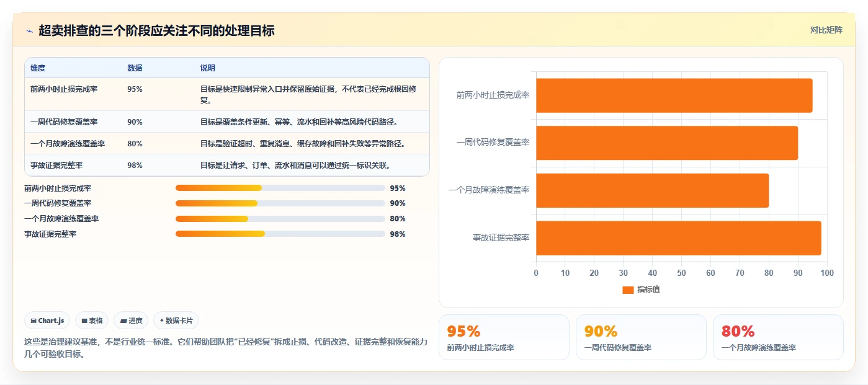Image resolution: width=868 pixels, height=385 pixels.
Task: Click the footnote starting 这些是治理建议基准
Action: click(226, 348)
